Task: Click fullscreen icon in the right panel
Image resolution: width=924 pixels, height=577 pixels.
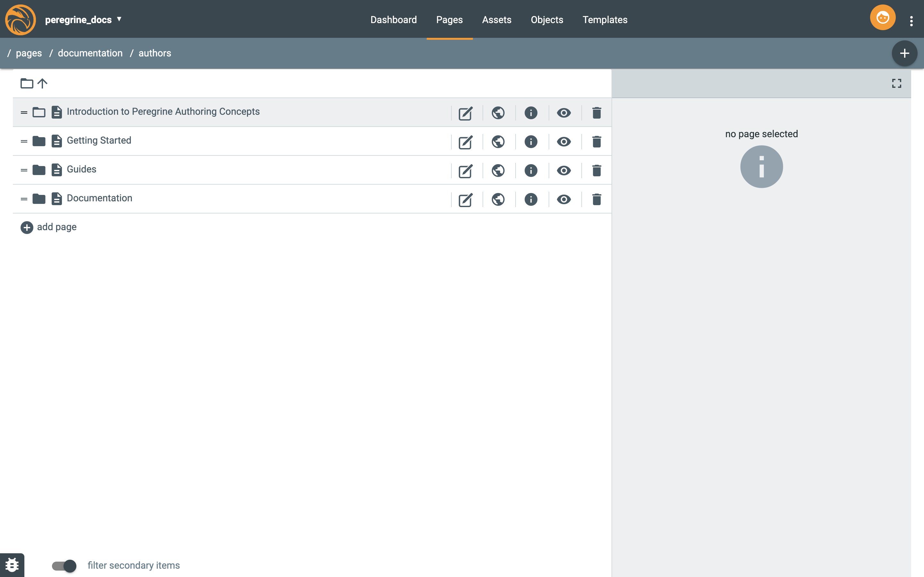Action: (896, 83)
